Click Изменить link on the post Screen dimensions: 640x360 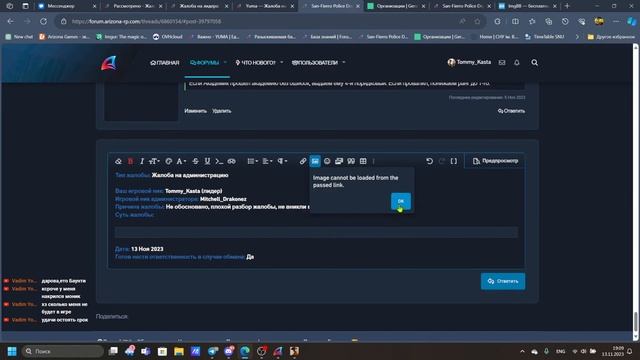[x=196, y=111]
